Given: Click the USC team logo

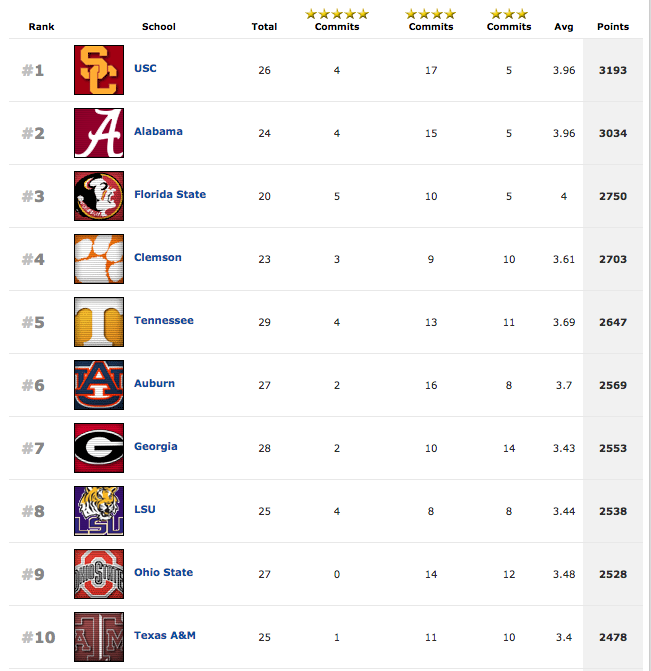Looking at the screenshot, I should (99, 70).
